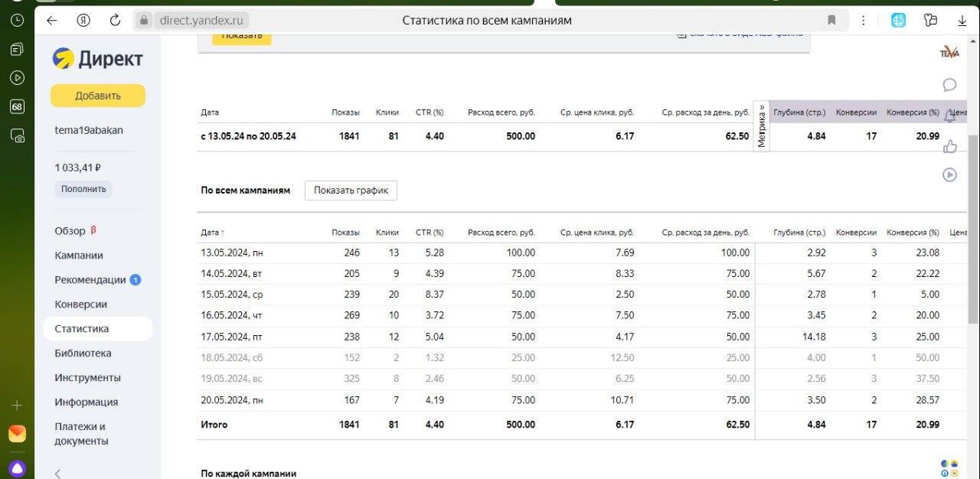Select the 16.05.2024, чт row date

point(231,315)
